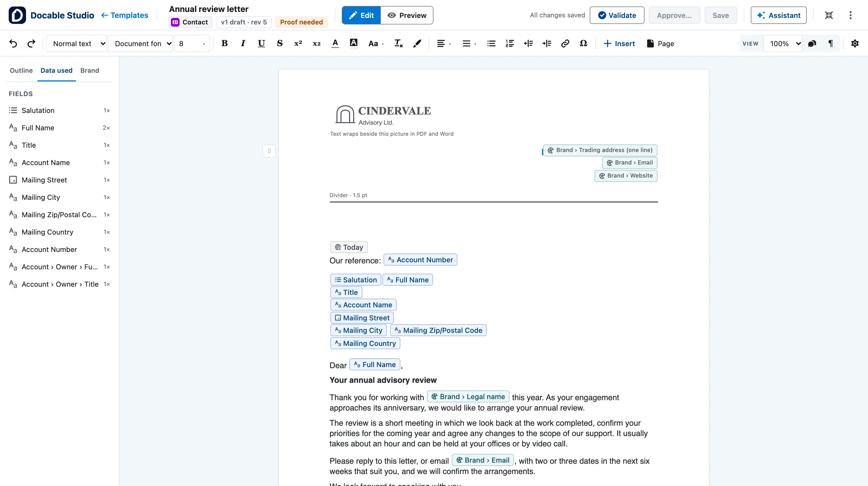Toggle paragraph marks display
The height and width of the screenshot is (486, 868).
tap(831, 43)
